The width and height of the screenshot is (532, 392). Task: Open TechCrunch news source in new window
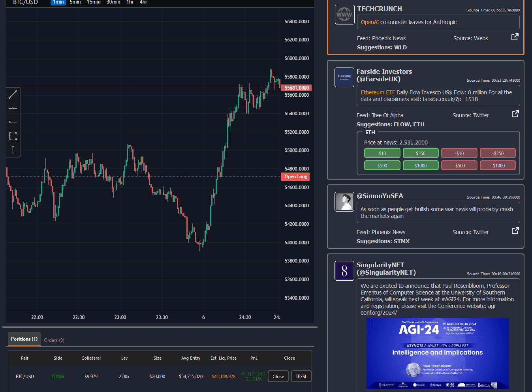(515, 37)
